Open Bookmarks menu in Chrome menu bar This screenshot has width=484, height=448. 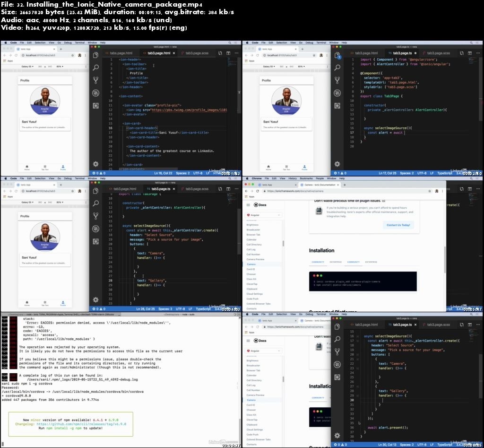point(306,178)
